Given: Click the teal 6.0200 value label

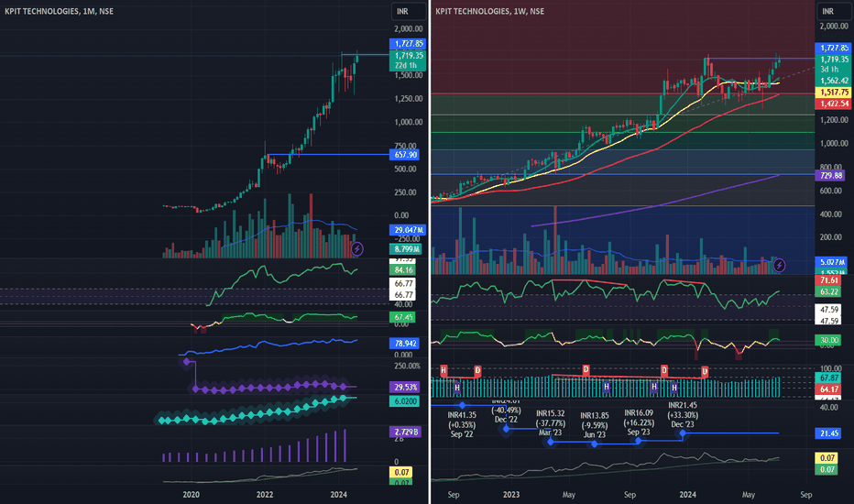Looking at the screenshot, I should pyautogui.click(x=405, y=401).
